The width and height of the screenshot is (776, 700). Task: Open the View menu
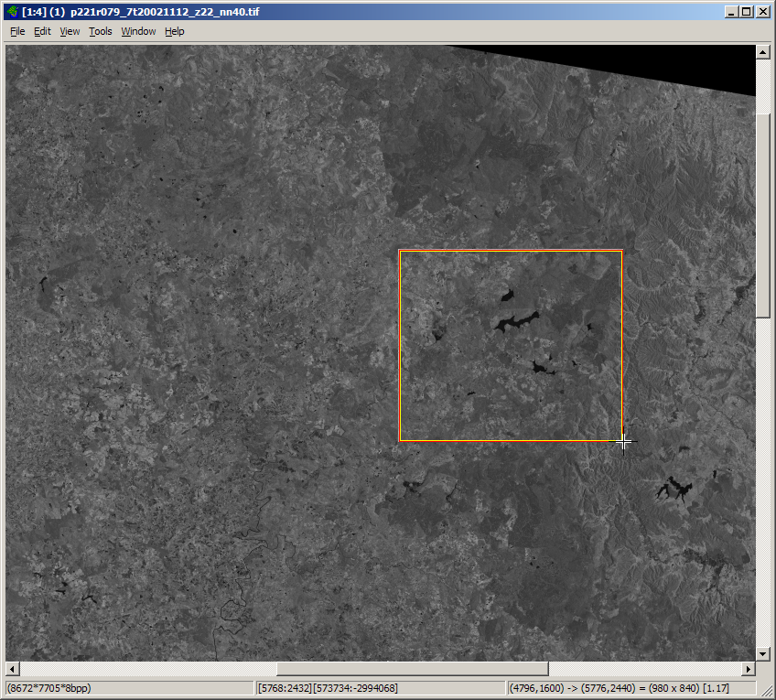coord(70,31)
